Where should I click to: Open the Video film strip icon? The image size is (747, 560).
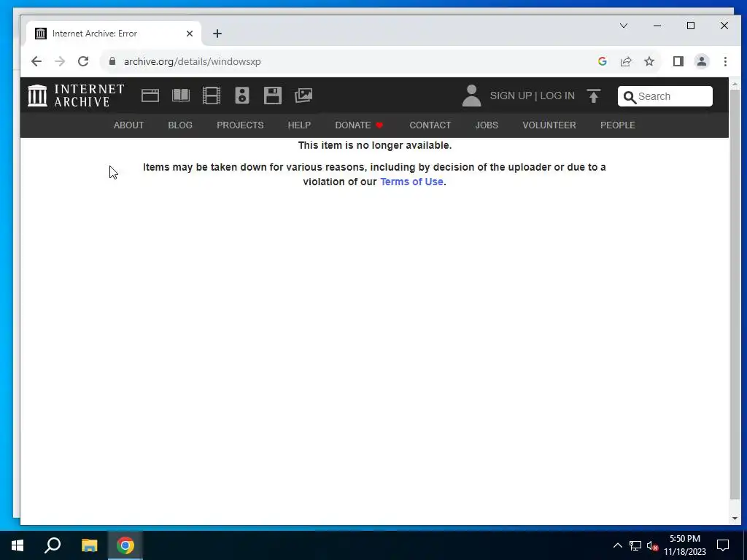tap(211, 96)
